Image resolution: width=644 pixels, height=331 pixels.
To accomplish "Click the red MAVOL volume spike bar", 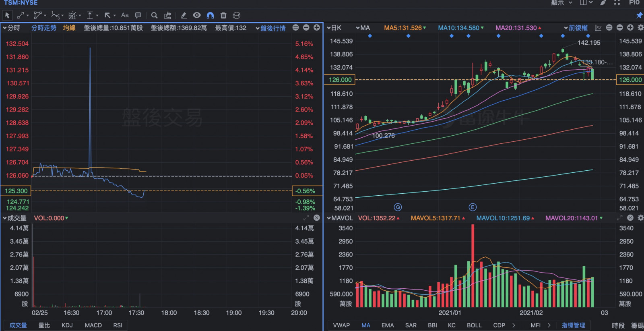I will click(473, 266).
